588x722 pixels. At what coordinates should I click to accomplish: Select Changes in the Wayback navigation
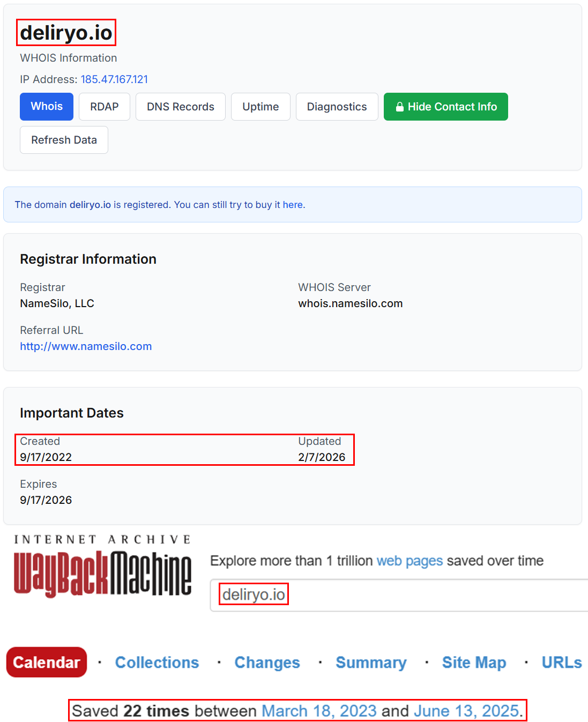click(x=267, y=662)
